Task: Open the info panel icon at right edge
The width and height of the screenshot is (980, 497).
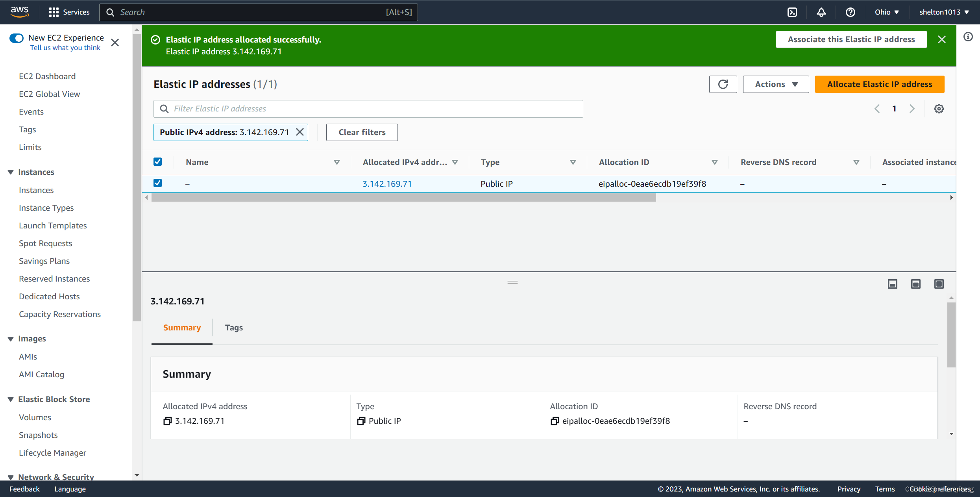Action: [968, 37]
